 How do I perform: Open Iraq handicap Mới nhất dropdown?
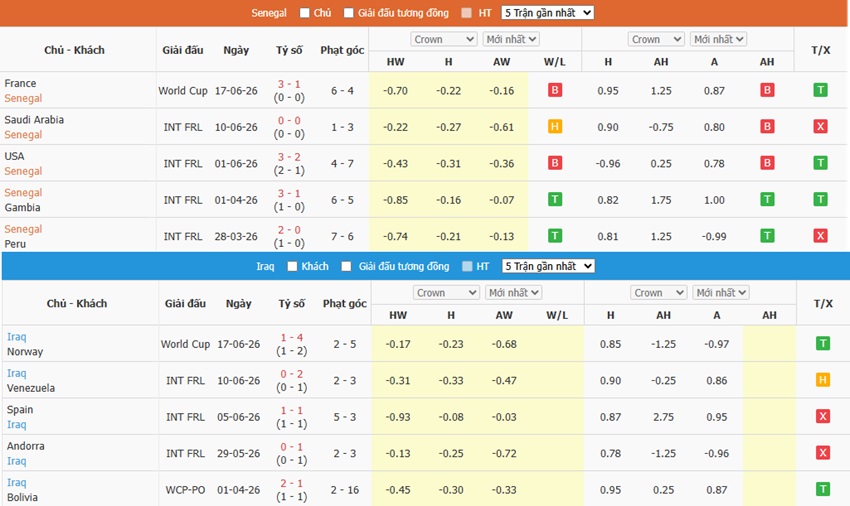tap(721, 292)
